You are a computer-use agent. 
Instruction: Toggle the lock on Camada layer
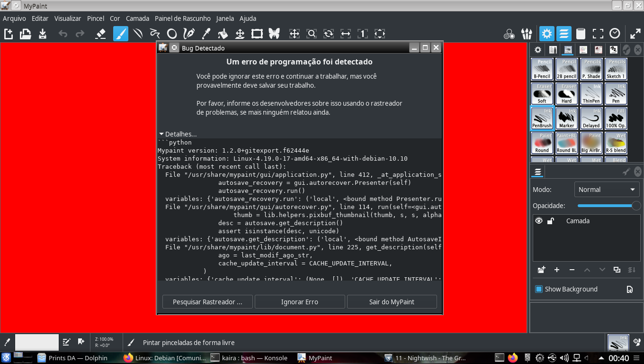click(551, 221)
